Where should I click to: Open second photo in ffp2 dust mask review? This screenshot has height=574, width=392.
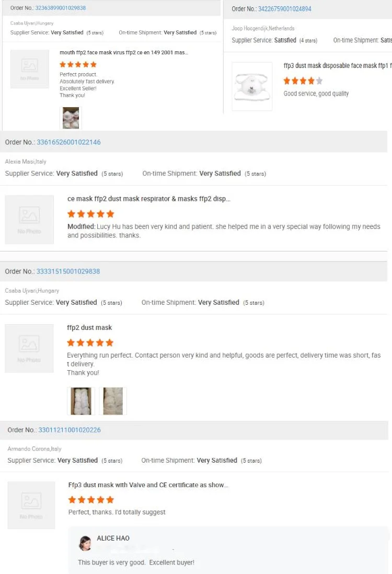click(x=113, y=401)
